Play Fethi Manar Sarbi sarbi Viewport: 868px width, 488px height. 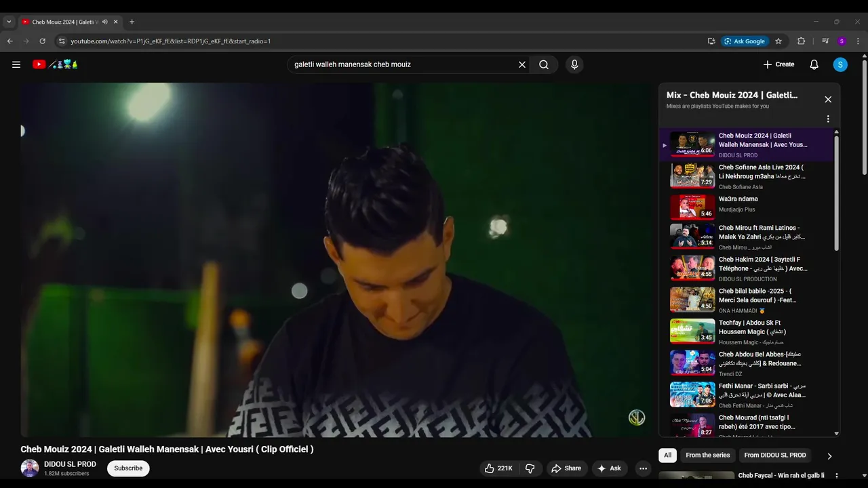pyautogui.click(x=746, y=396)
